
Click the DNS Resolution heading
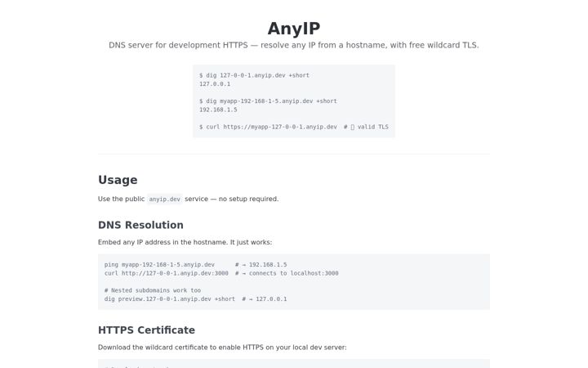click(140, 225)
